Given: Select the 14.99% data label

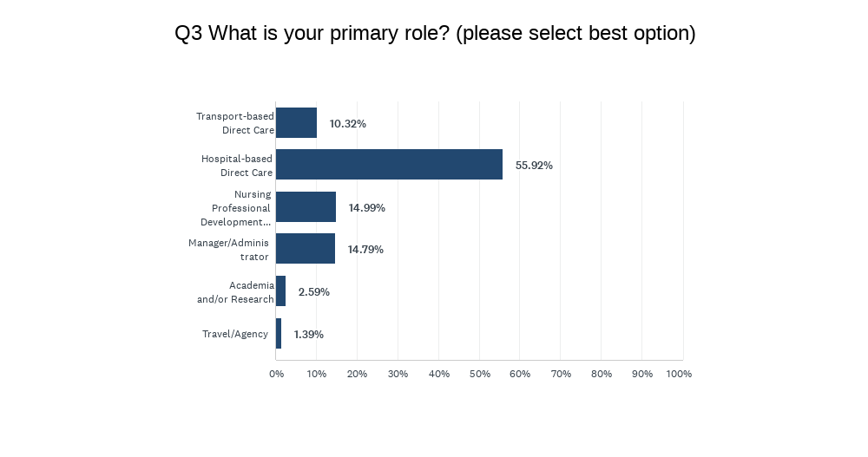Looking at the screenshot, I should click(x=366, y=208).
